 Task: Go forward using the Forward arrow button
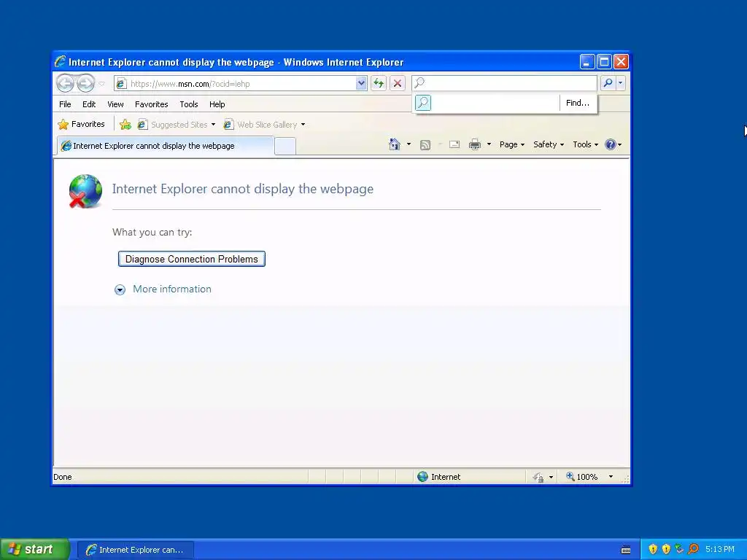click(86, 83)
